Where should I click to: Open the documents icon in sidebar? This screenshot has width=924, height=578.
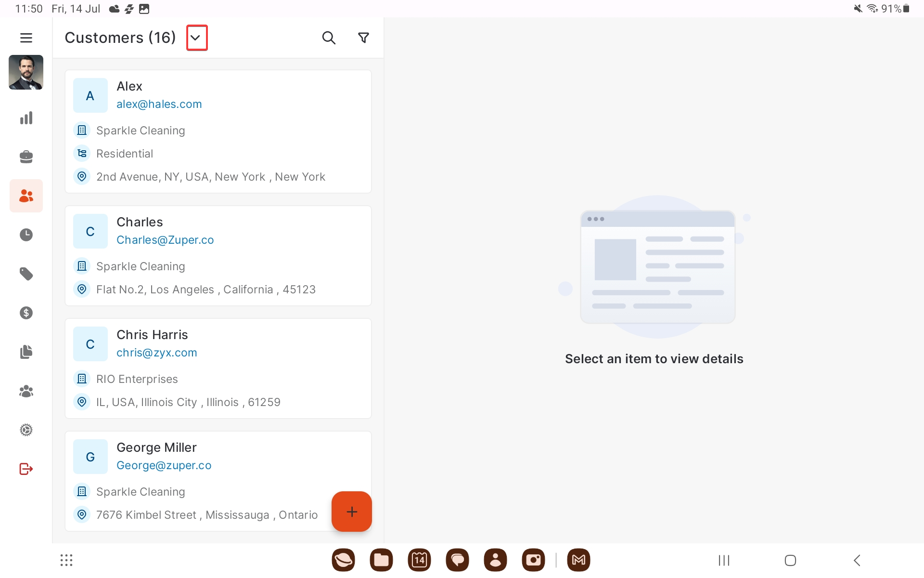point(26,352)
